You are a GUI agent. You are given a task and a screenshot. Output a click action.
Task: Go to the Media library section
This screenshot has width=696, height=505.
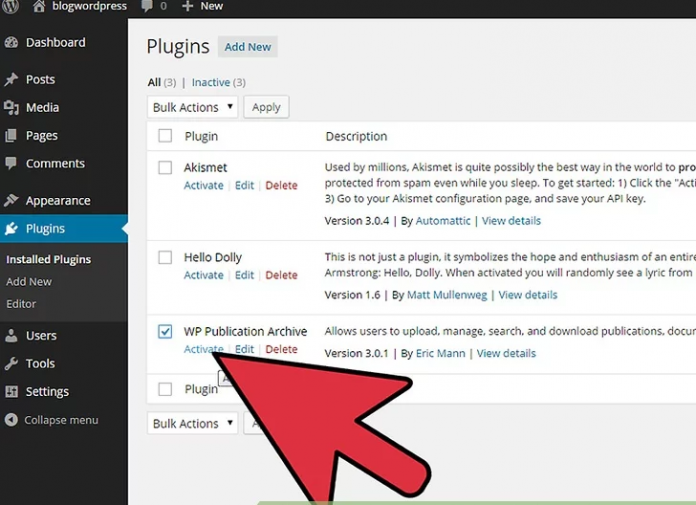click(42, 108)
